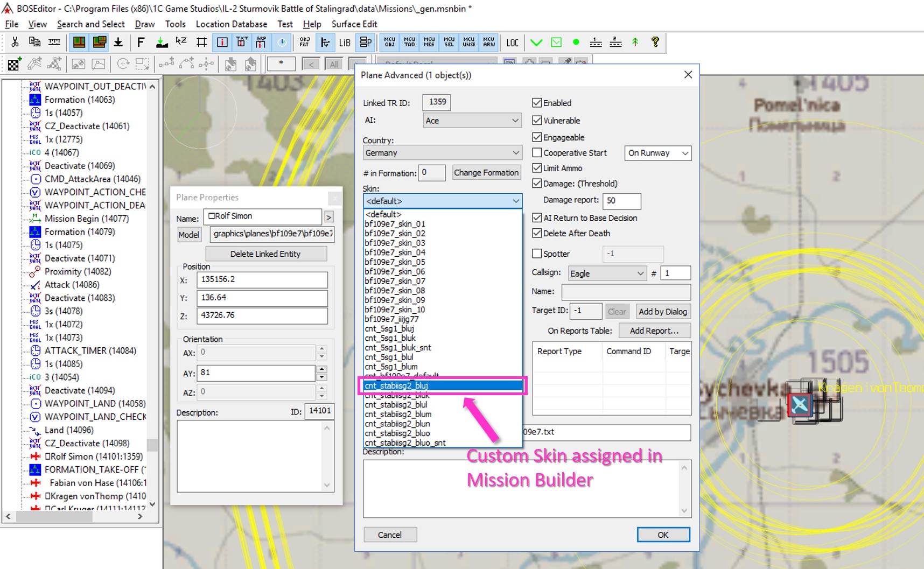Click the LIB library toolbar button
This screenshot has width=924, height=569.
click(345, 43)
